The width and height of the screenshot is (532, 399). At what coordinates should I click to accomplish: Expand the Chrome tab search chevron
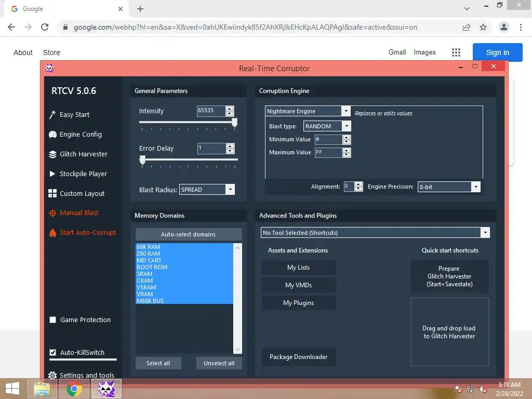(x=467, y=9)
